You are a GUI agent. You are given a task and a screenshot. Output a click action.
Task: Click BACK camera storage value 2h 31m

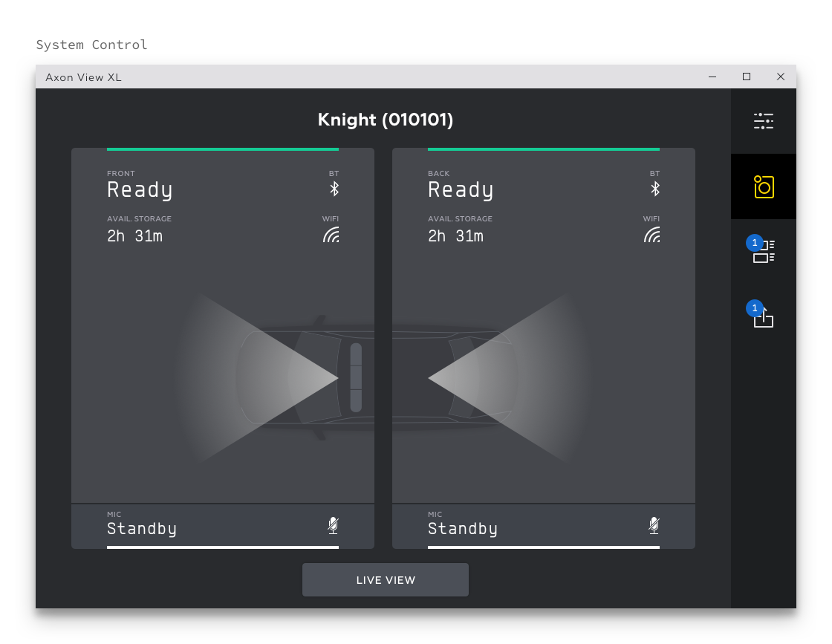coord(456,236)
